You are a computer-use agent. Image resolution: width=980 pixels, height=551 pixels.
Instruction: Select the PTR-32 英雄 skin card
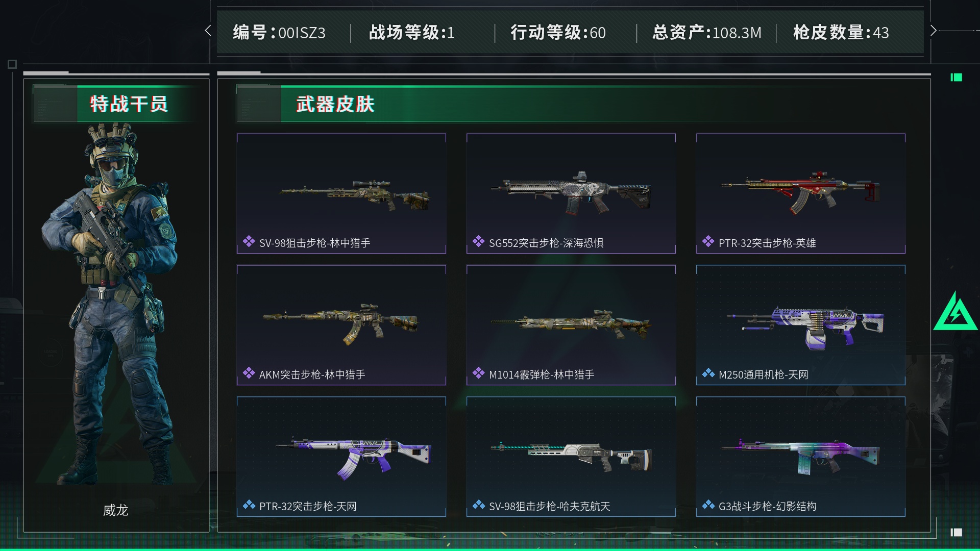tap(800, 193)
